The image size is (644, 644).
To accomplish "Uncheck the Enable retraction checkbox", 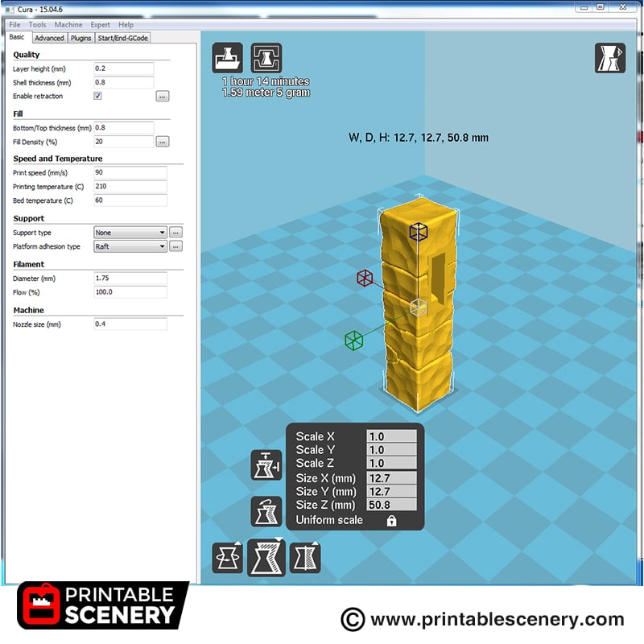I will pyautogui.click(x=97, y=96).
